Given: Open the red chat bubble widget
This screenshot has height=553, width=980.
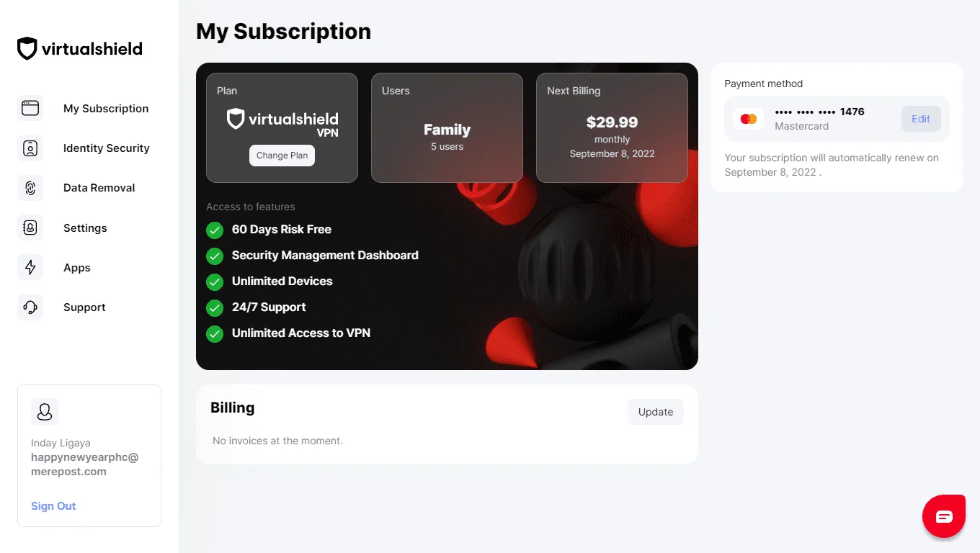Looking at the screenshot, I should click(x=944, y=516).
